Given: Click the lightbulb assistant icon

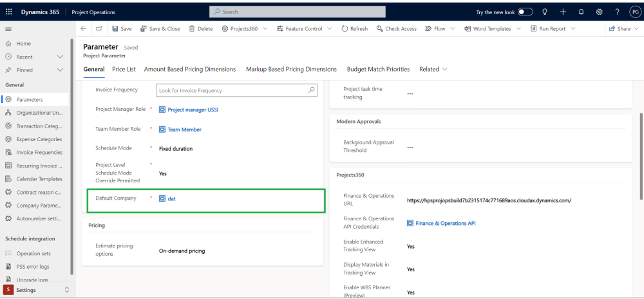Looking at the screenshot, I should pos(545,12).
